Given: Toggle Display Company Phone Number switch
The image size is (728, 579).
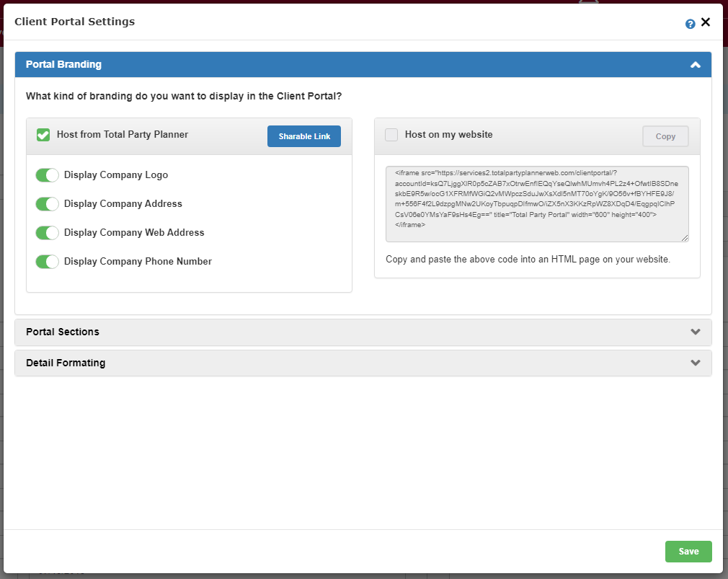Looking at the screenshot, I should (47, 262).
